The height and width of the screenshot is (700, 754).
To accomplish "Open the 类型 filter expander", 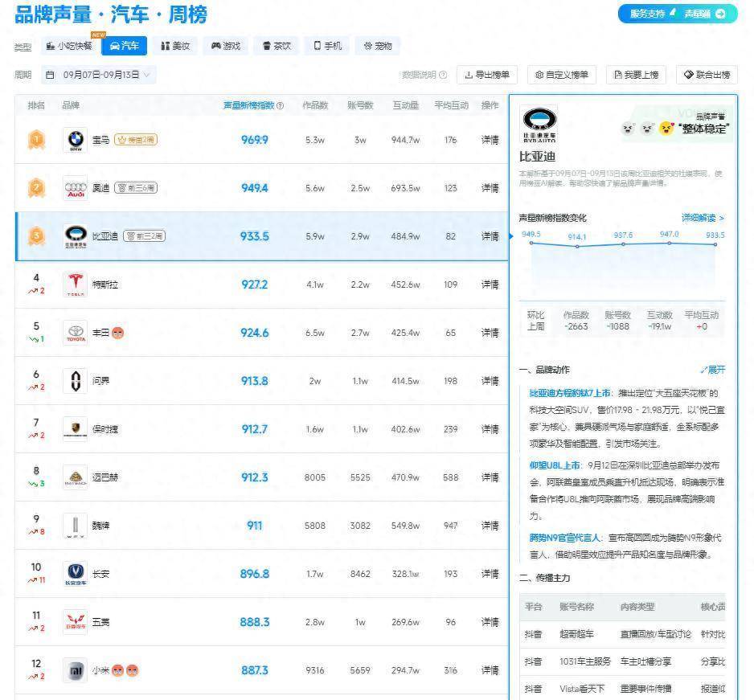I will [x=23, y=46].
